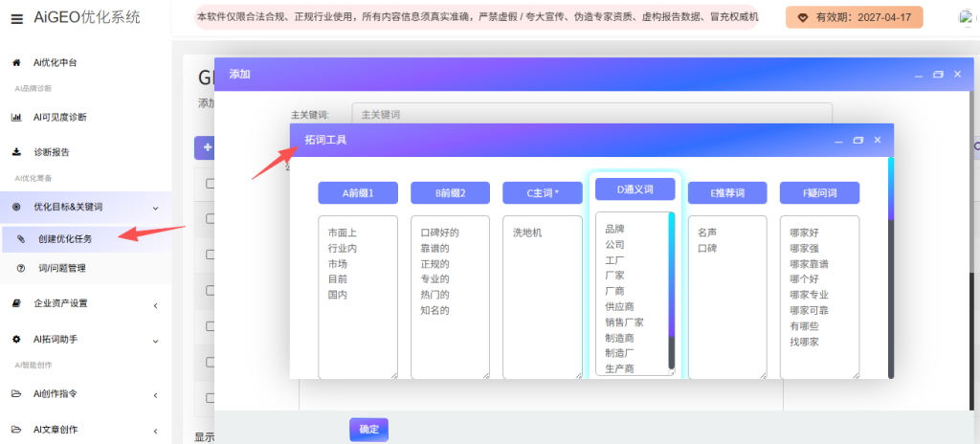The image size is (980, 444).
Task: Click into the C主词 textarea with 洗地机
Action: click(x=542, y=297)
